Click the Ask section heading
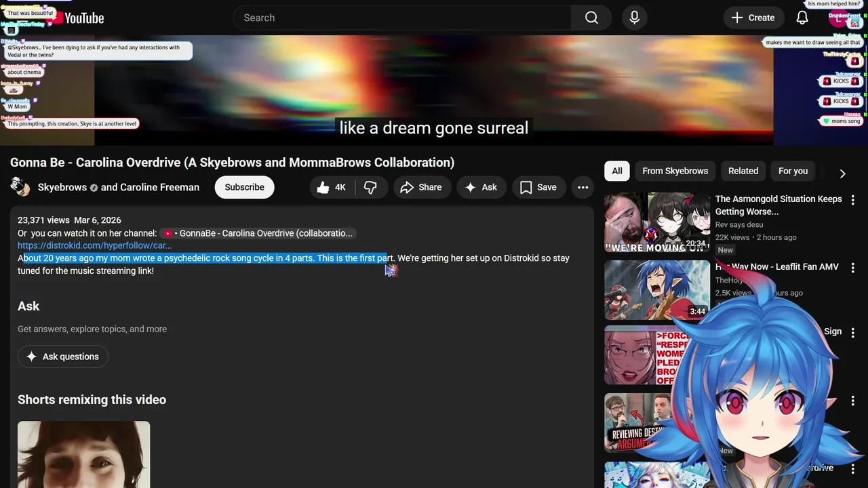Image resolution: width=868 pixels, height=488 pixels. pos(28,306)
